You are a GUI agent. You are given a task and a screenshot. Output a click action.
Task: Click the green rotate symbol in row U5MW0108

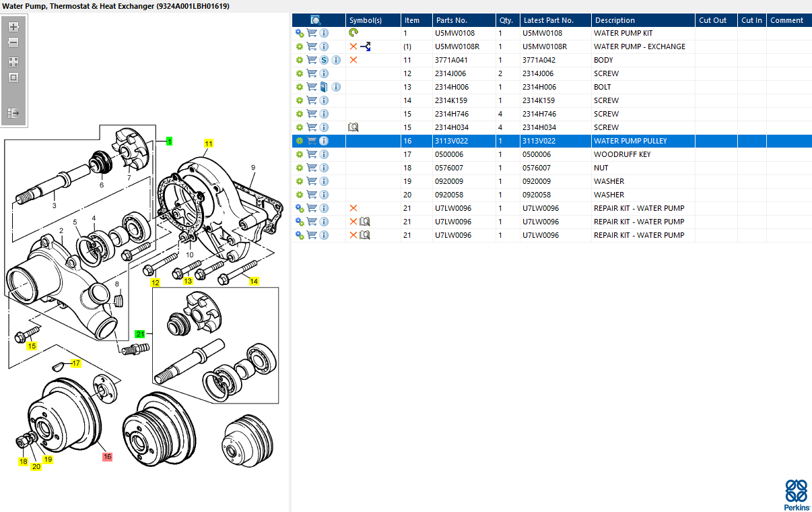353,33
